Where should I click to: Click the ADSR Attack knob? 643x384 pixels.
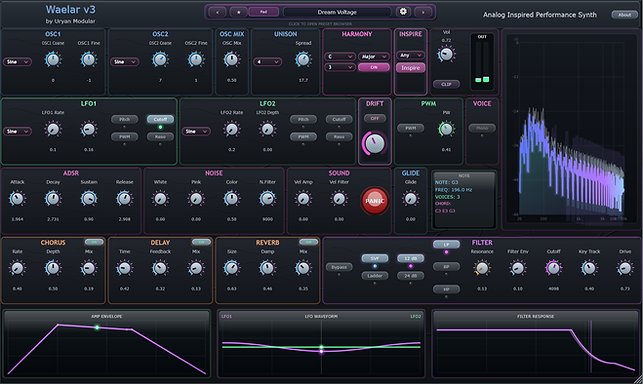click(x=17, y=199)
